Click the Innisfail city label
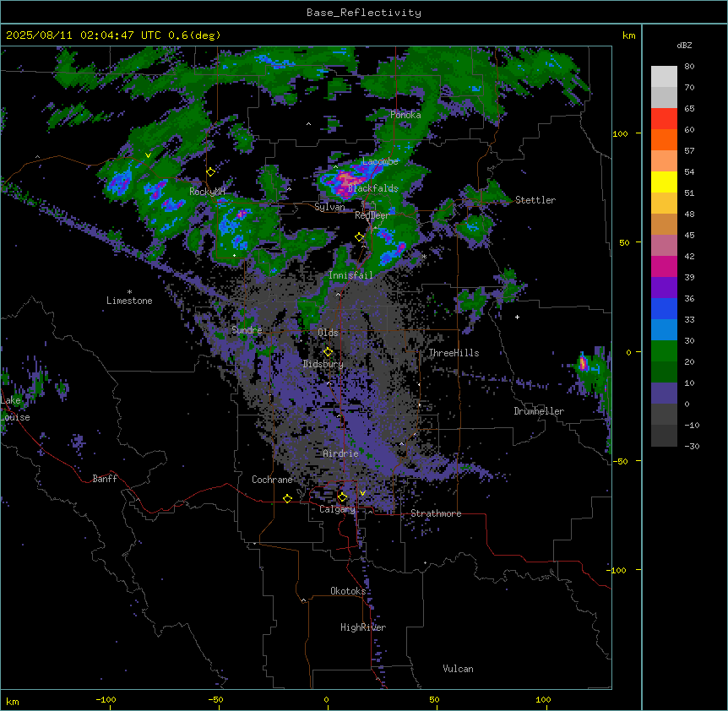Image resolution: width=728 pixels, height=711 pixels. (x=350, y=275)
